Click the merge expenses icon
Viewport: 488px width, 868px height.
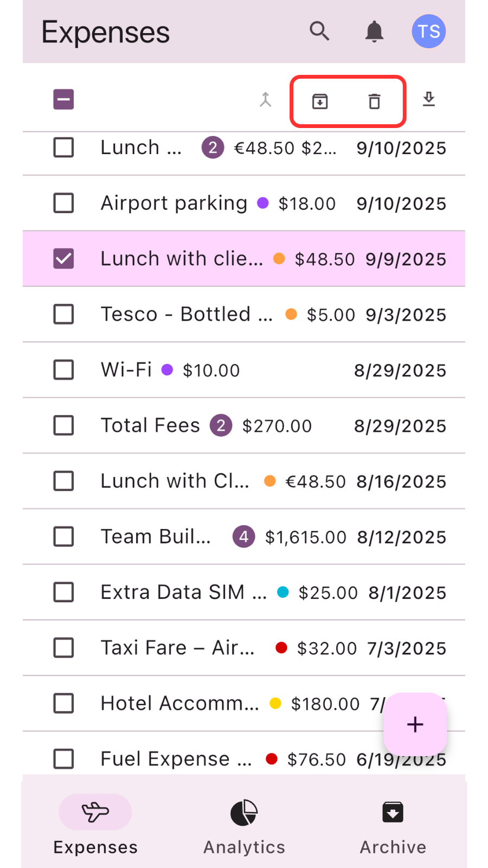point(265,100)
